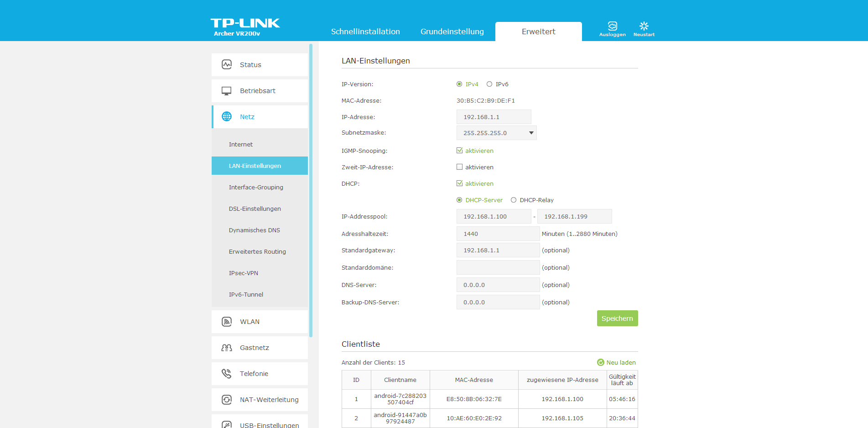
Task: Choose the DHCP-Relay radio option
Action: (x=514, y=200)
